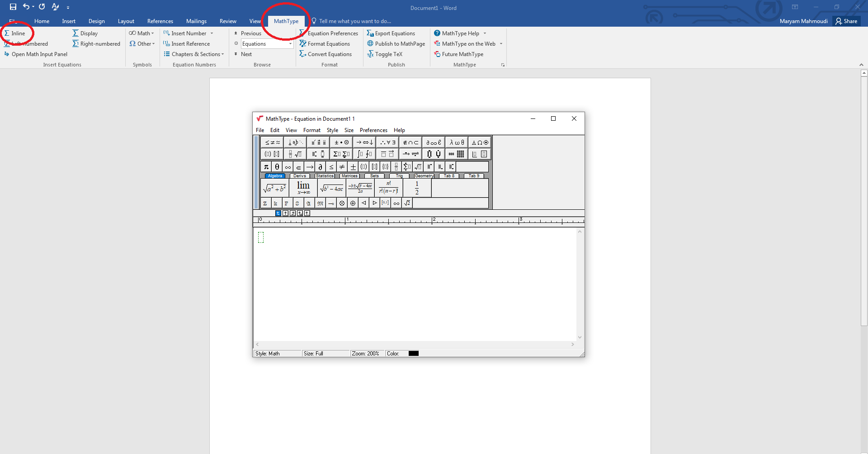Viewport: 868px width, 454px height.
Task: Insert pi symbol from small bar
Action: click(266, 167)
